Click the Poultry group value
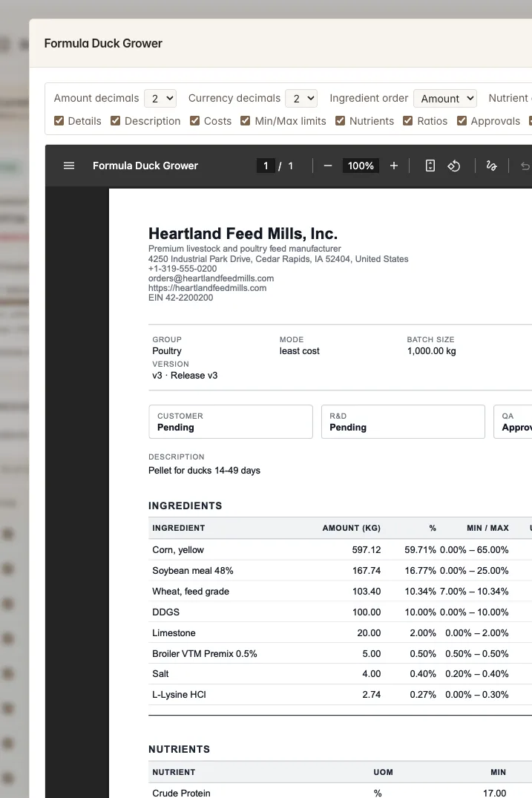Viewport: 532px width, 798px height. pyautogui.click(x=167, y=351)
